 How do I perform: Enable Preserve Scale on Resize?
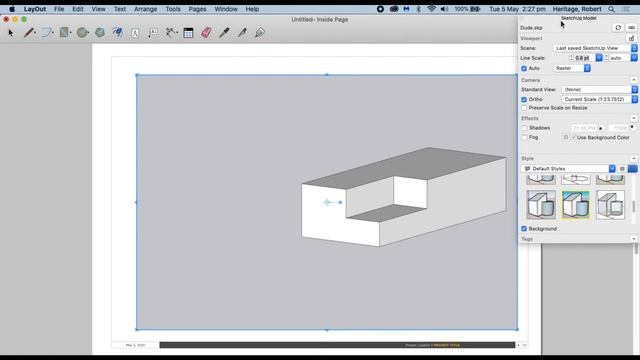(x=524, y=108)
